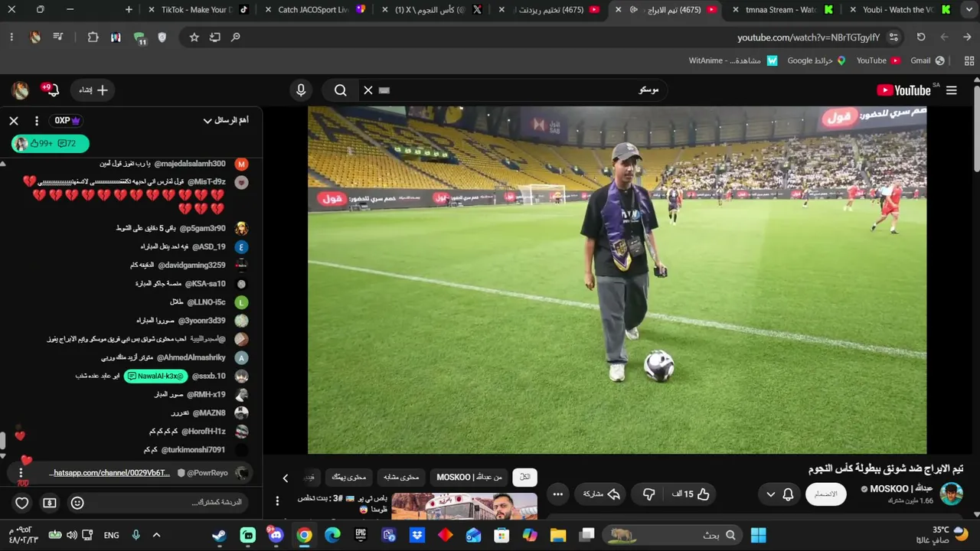Show more chips with the chevron arrow
Screen dimensions: 980x551
pyautogui.click(x=286, y=478)
